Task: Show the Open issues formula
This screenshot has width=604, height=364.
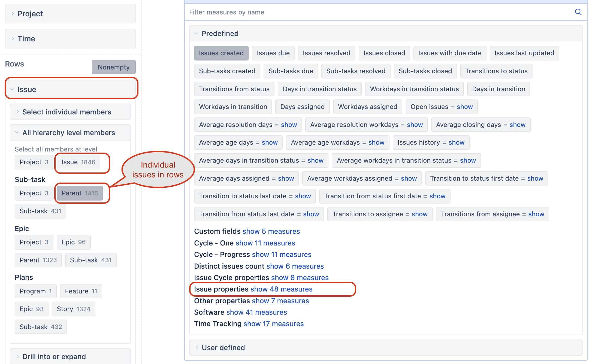Action: point(465,107)
